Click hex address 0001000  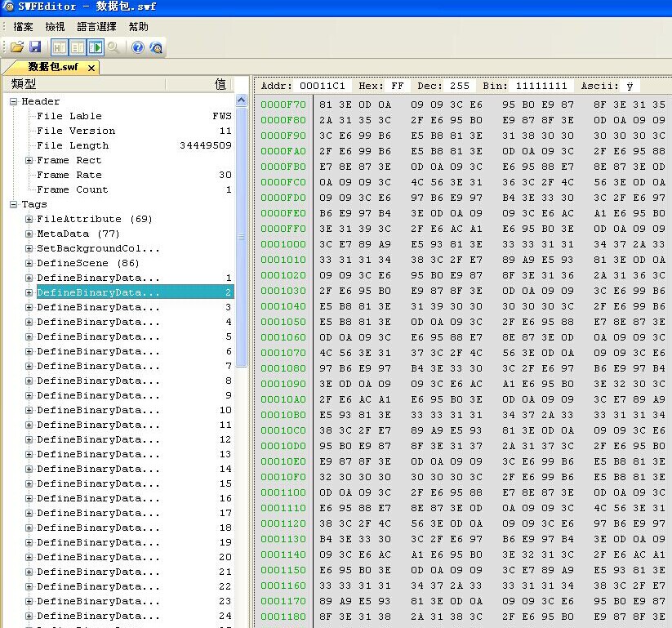[x=283, y=244]
